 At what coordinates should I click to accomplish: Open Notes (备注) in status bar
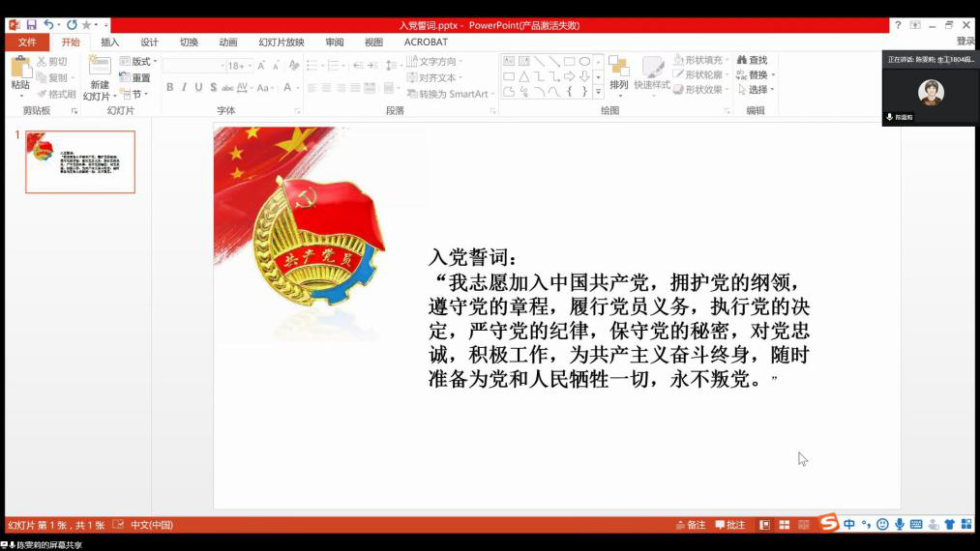tap(691, 525)
